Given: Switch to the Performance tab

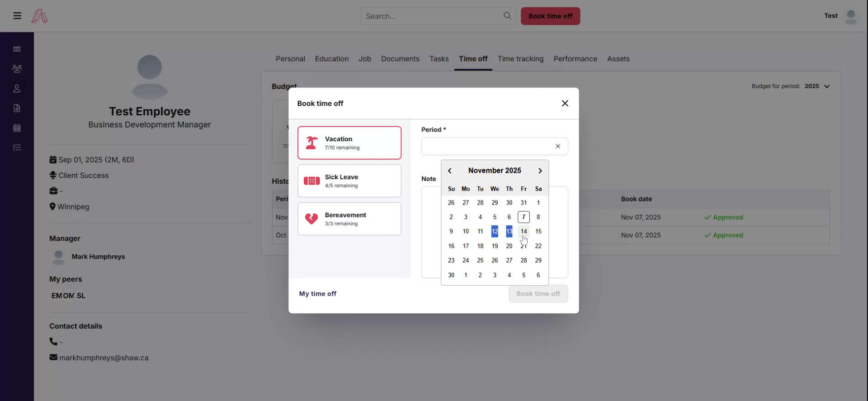Looking at the screenshot, I should click(x=575, y=59).
